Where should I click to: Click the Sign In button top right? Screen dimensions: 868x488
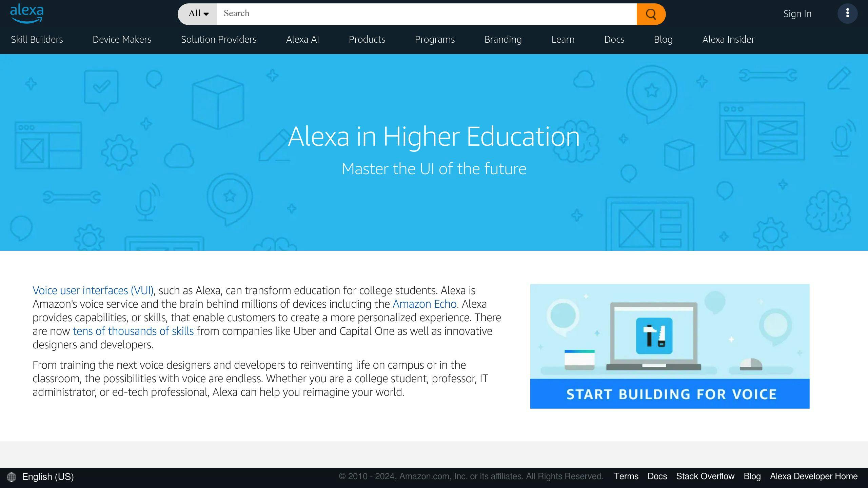coord(797,13)
